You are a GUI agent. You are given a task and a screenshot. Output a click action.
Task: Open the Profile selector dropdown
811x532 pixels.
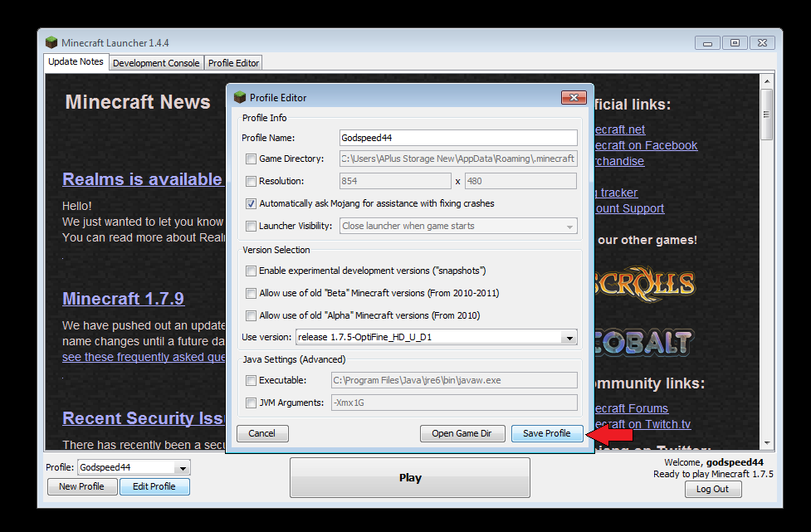coord(183,468)
